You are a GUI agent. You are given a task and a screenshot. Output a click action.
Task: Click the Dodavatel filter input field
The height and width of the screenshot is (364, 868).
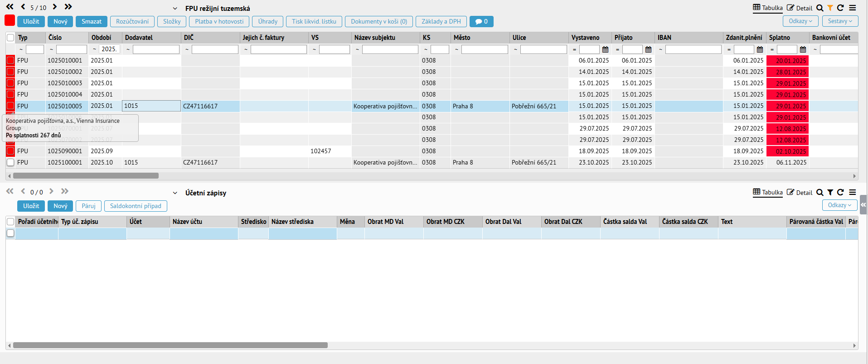click(156, 49)
